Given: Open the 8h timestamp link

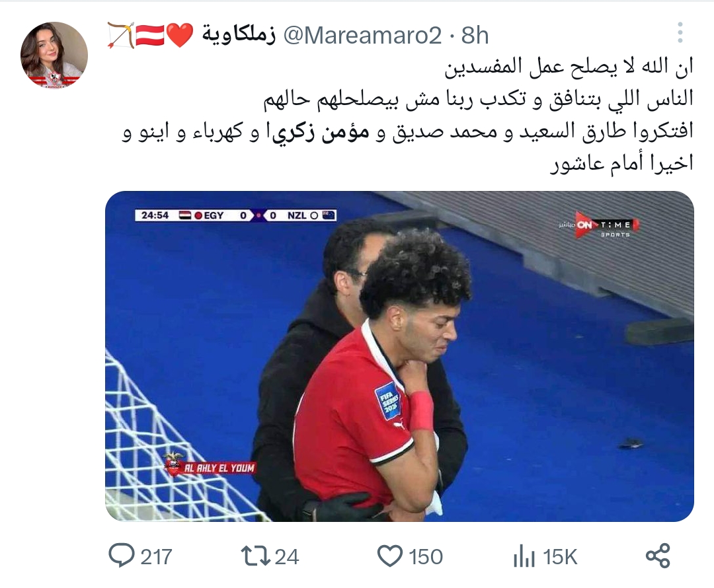Looking at the screenshot, I should pyautogui.click(x=475, y=36).
